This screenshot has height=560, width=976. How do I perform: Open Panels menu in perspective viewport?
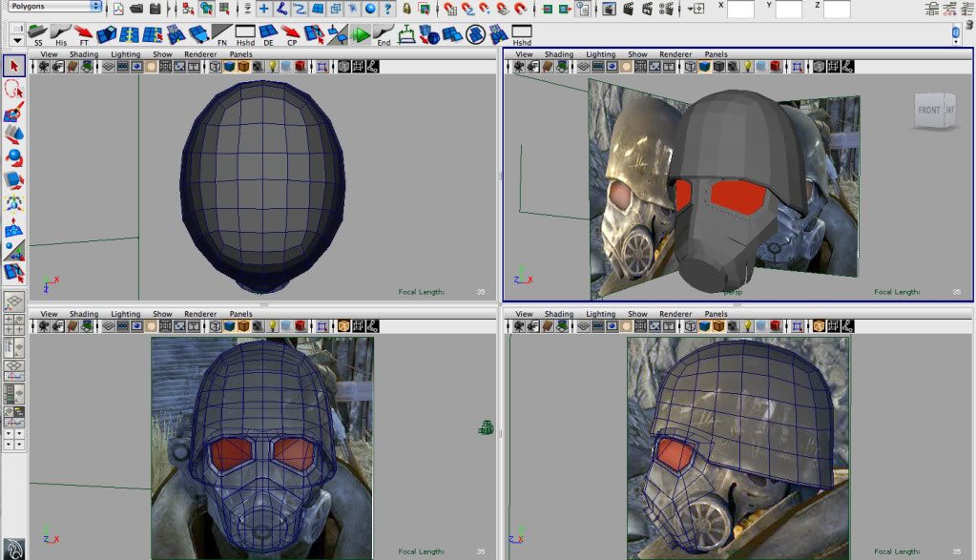tap(716, 54)
